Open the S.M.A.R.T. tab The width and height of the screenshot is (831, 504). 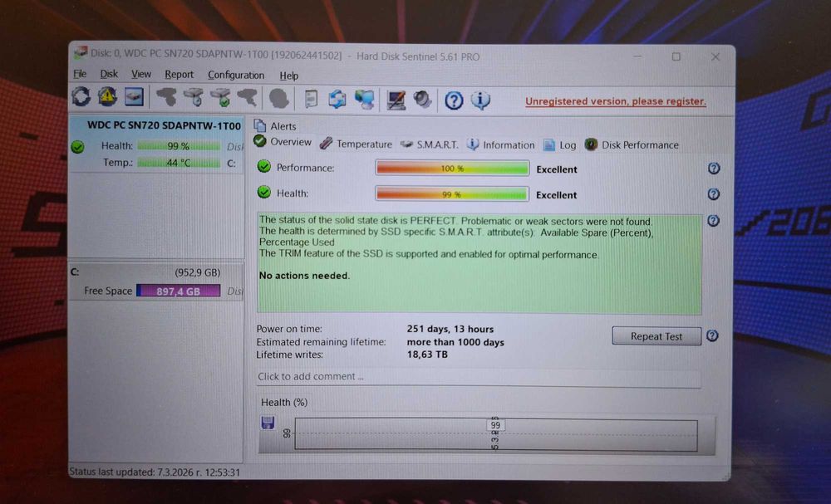click(430, 144)
